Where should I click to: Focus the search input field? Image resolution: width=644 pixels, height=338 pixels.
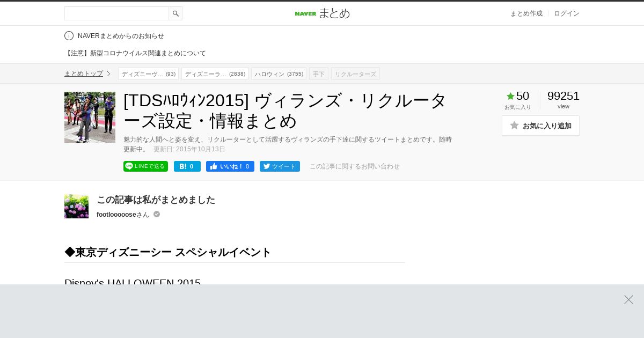click(x=116, y=13)
